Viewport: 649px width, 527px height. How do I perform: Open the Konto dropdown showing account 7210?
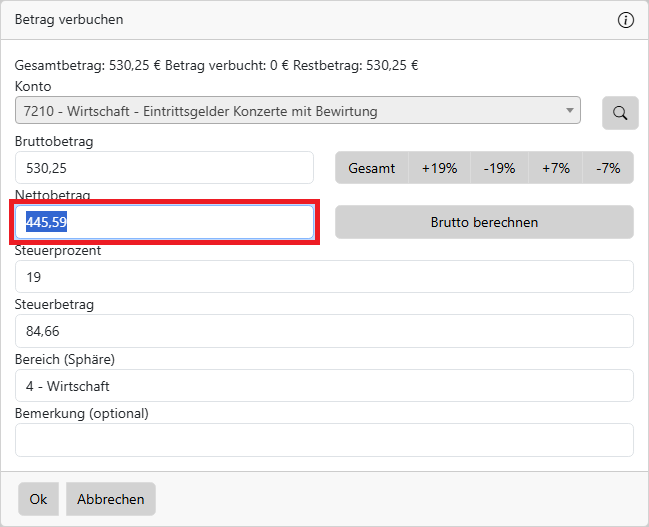[290, 111]
